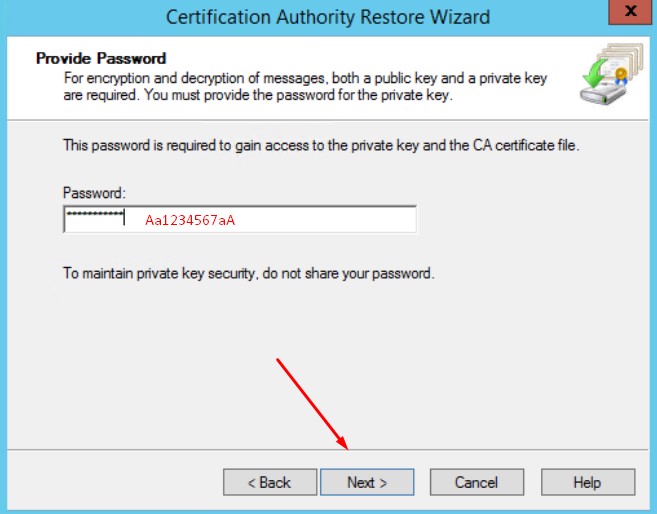Click the Password: field label
Screen dimensions: 657x514
point(94,192)
